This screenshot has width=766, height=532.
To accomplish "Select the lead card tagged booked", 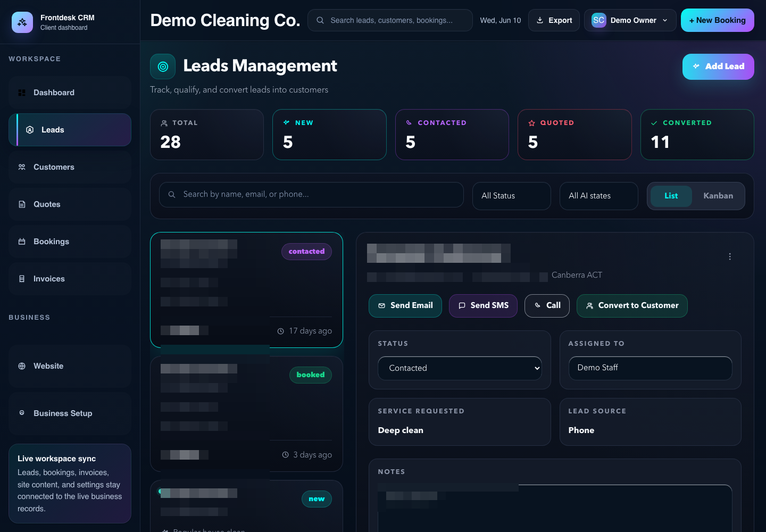I will (246, 414).
